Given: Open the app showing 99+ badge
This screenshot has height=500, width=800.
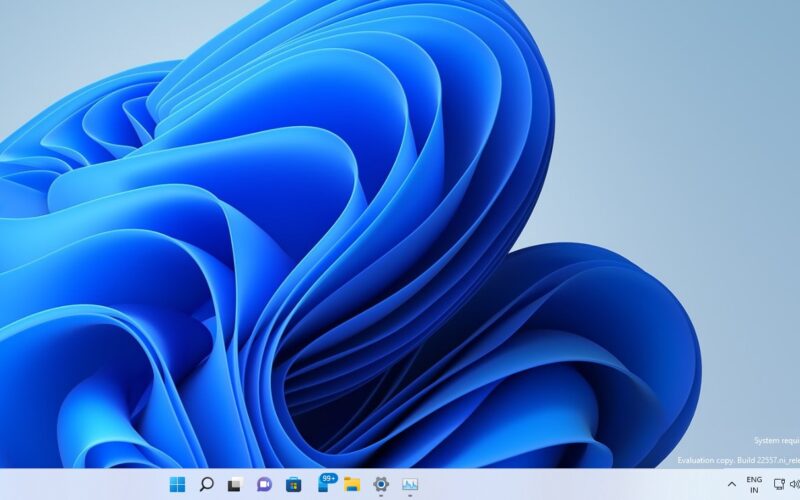Looking at the screenshot, I should [x=327, y=482].
